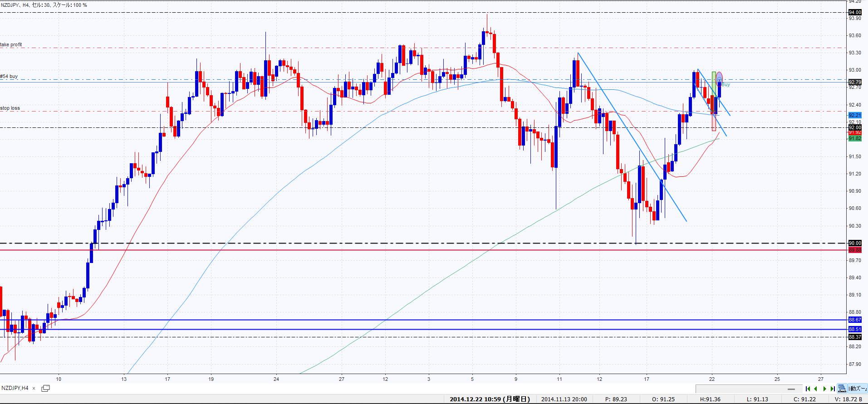
Task: Select the take profit line label
Action: pyautogui.click(x=11, y=45)
